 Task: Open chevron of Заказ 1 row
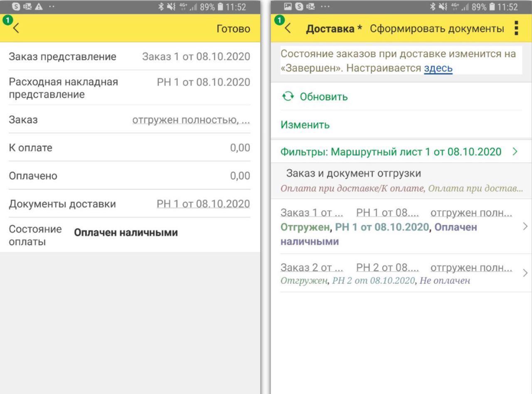click(525, 227)
